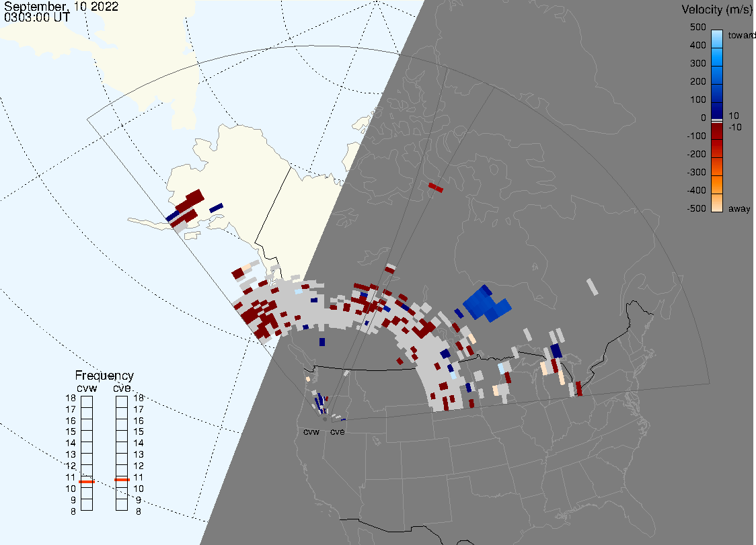Pick the pale peach -400 to -500 segment
The height and width of the screenshot is (545, 756).
[717, 203]
